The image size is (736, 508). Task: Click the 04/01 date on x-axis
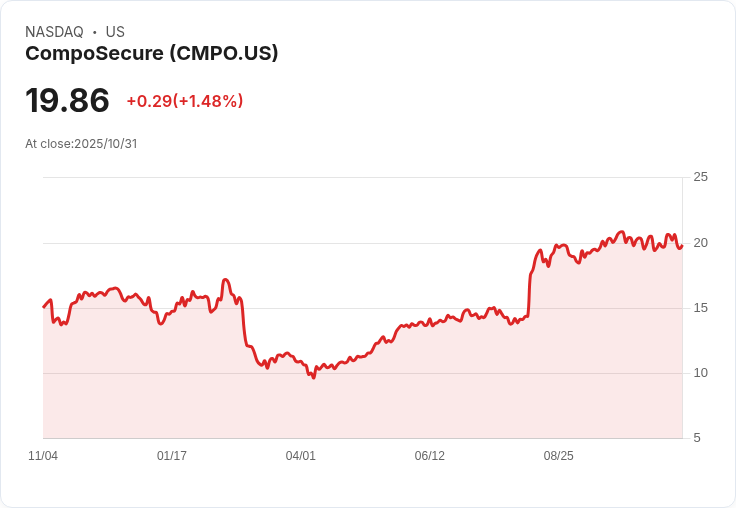(300, 456)
